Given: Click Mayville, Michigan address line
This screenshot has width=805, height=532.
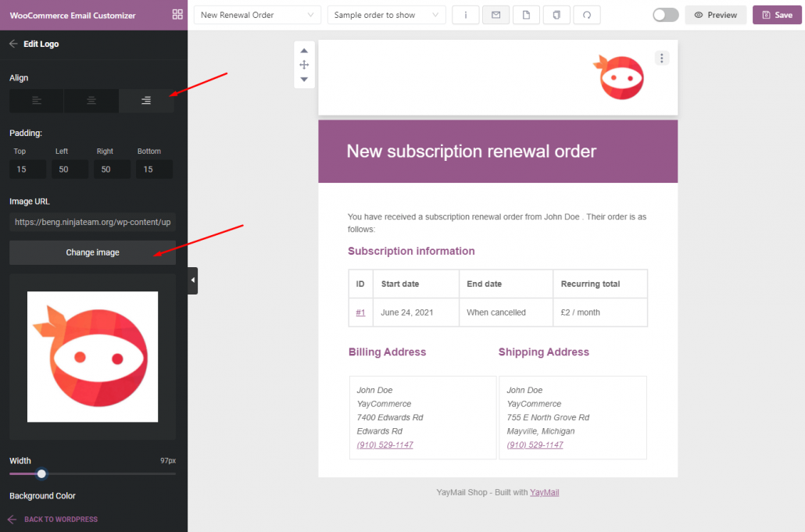Looking at the screenshot, I should click(x=541, y=431).
